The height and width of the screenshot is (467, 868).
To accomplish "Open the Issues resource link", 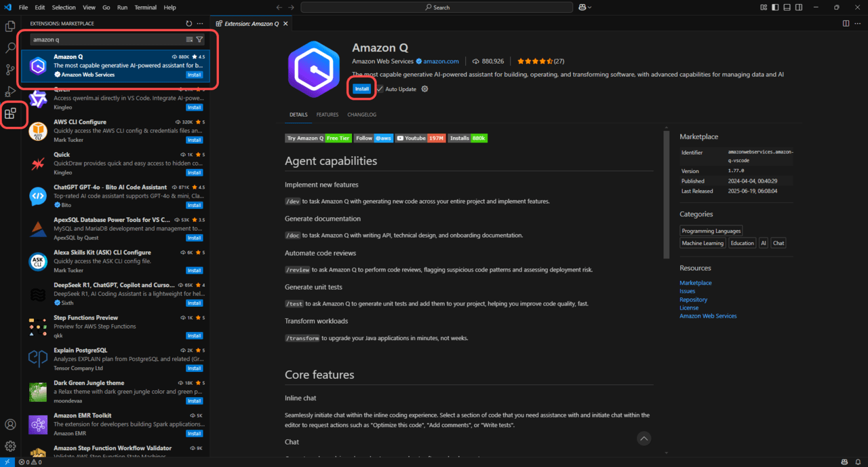I will 687,291.
